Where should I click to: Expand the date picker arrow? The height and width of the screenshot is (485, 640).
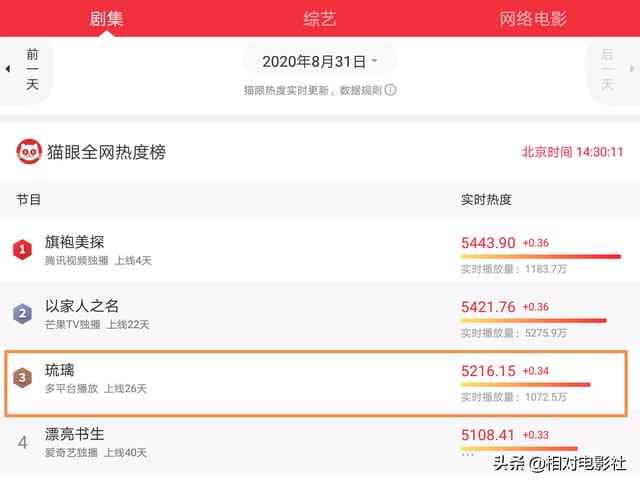374,61
